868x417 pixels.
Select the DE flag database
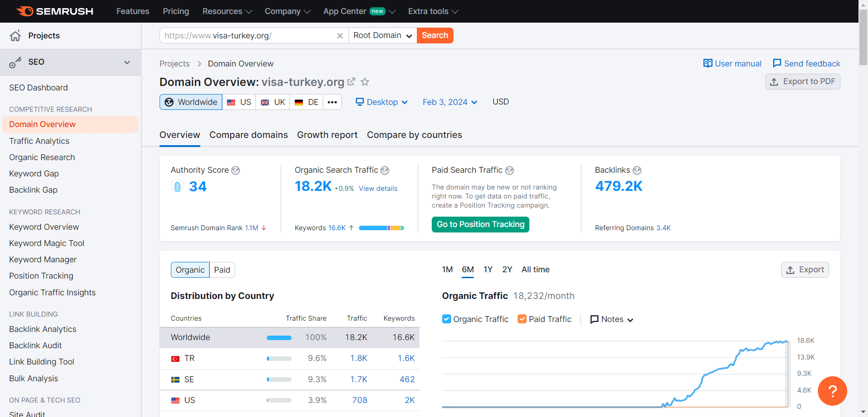point(307,102)
